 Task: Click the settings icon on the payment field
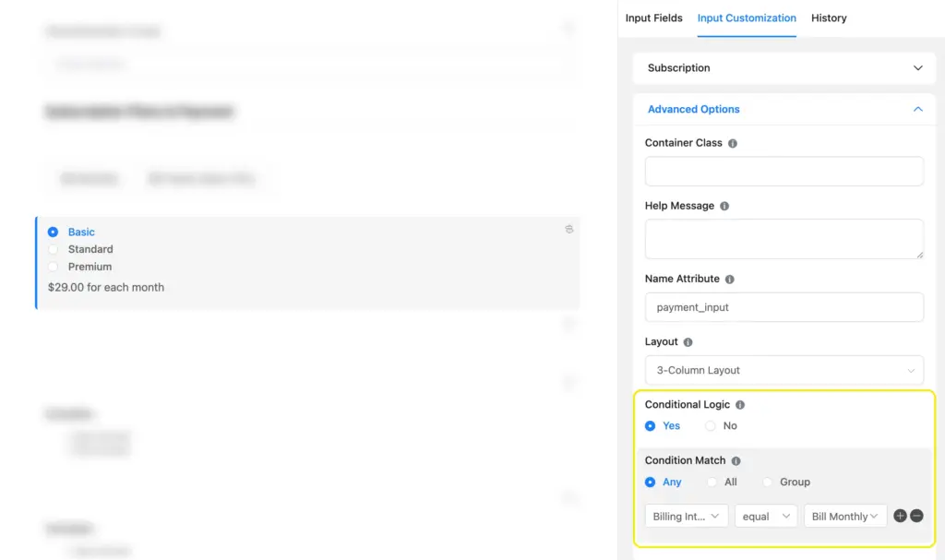[x=569, y=229]
